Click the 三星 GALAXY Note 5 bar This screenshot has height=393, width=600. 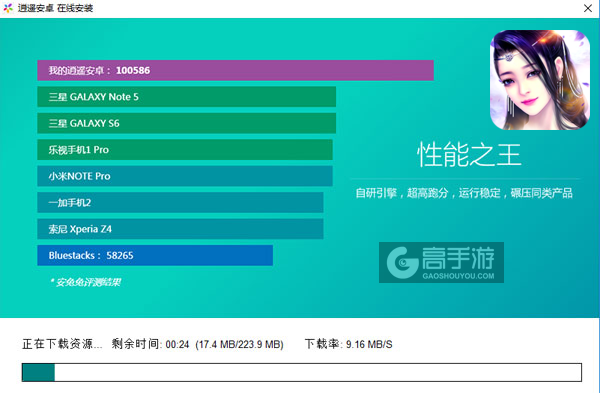187,97
